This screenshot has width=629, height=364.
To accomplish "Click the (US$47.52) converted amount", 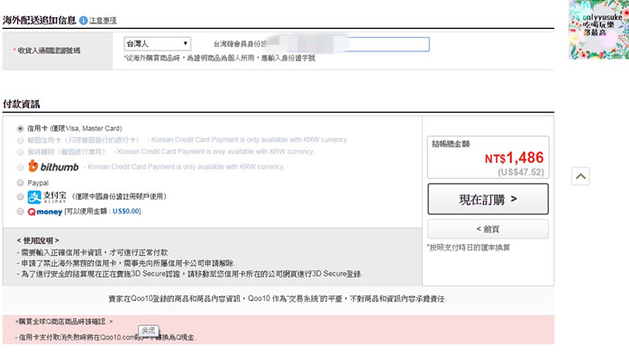I will pyautogui.click(x=521, y=172).
